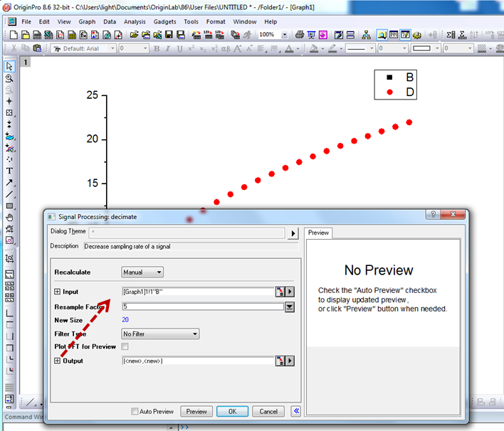504x431 pixels.
Task: Click the Cancel button
Action: tap(268, 411)
